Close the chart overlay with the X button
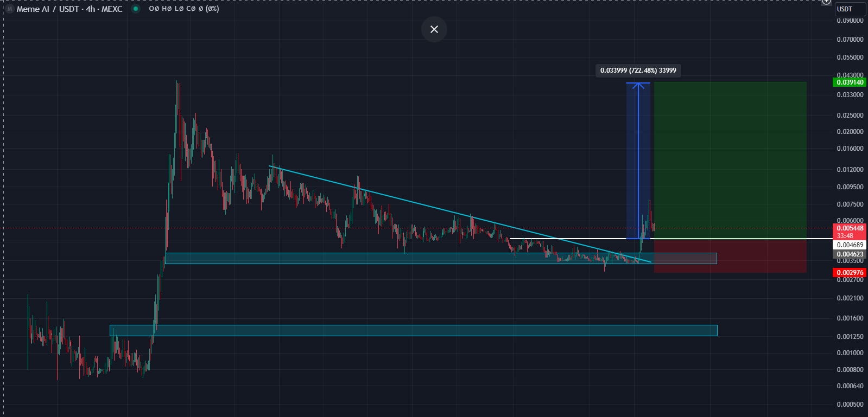The width and height of the screenshot is (868, 417). point(434,29)
